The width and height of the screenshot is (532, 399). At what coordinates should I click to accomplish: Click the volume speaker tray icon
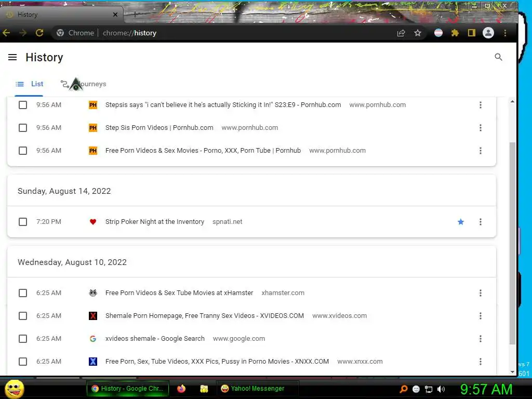(441, 389)
